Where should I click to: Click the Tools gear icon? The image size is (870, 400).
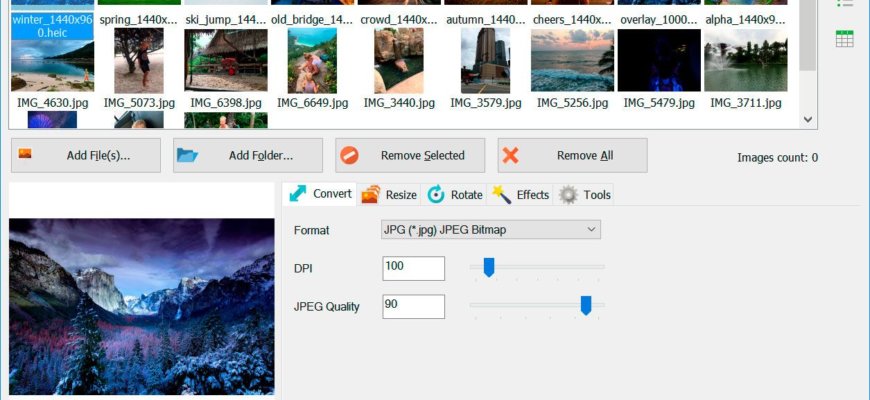click(x=568, y=195)
